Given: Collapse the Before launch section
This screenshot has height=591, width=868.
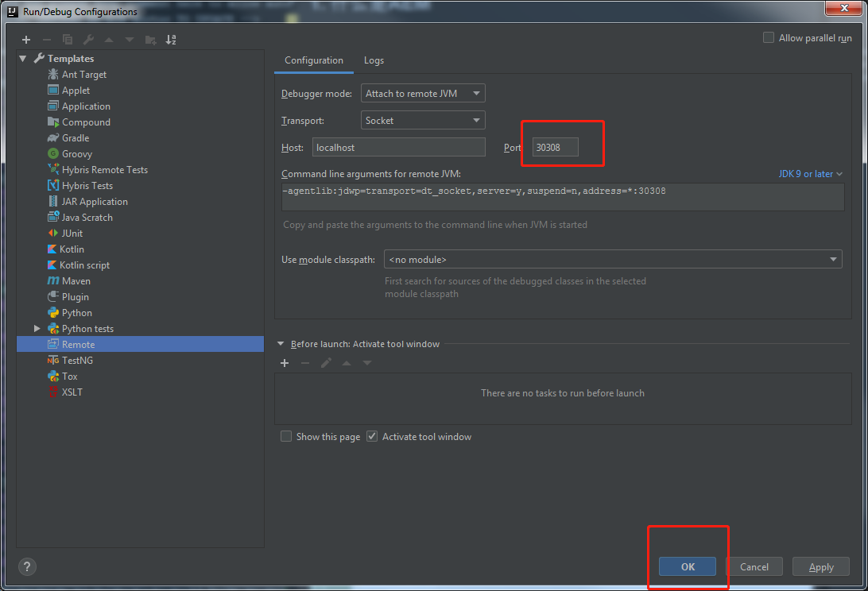Looking at the screenshot, I should coord(281,344).
